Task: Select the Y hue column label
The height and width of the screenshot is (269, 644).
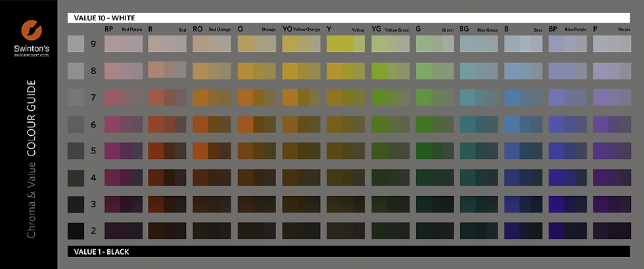Action: [329, 29]
